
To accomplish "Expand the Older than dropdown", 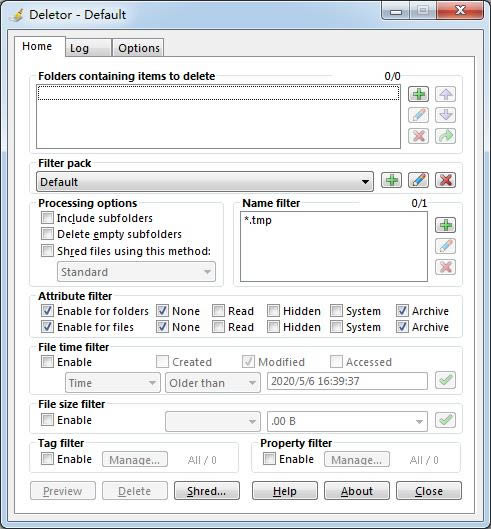I will click(x=213, y=383).
